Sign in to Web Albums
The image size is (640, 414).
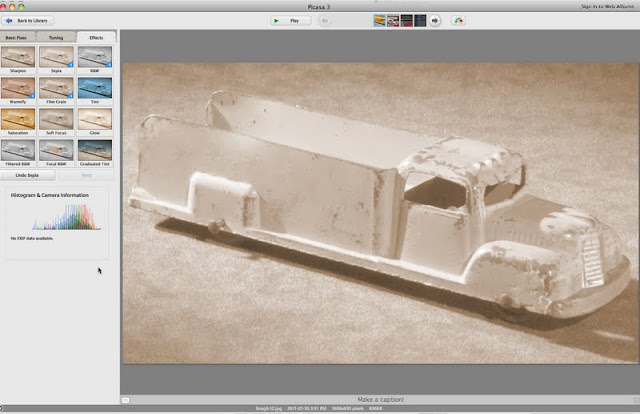607,7
